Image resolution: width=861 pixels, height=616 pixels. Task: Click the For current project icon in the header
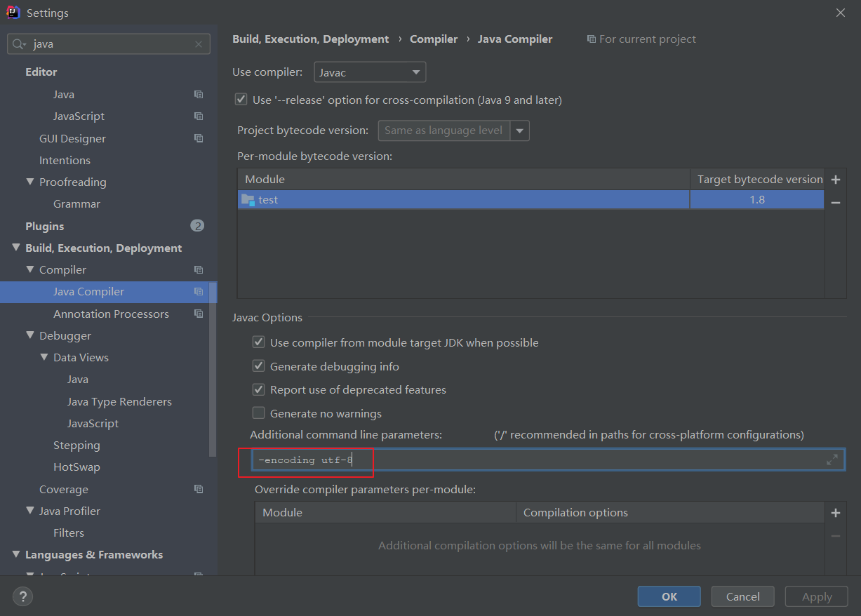[x=592, y=39]
